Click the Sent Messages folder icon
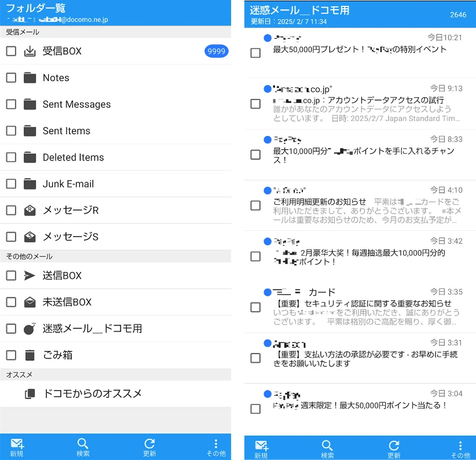 tap(30, 104)
